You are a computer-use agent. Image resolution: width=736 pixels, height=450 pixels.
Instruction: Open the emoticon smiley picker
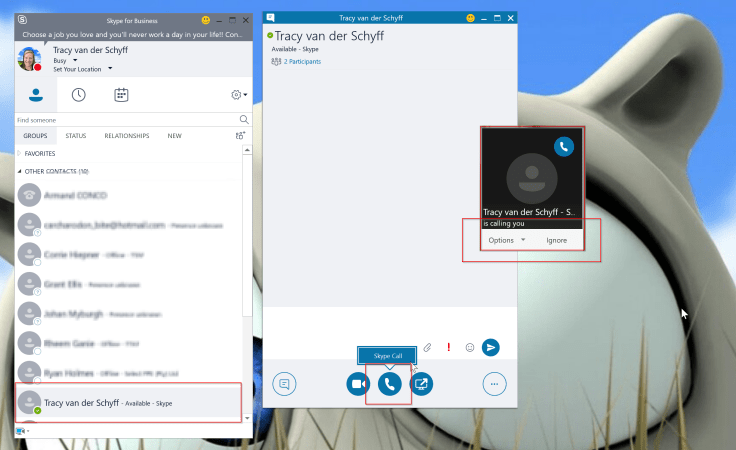[x=468, y=347]
